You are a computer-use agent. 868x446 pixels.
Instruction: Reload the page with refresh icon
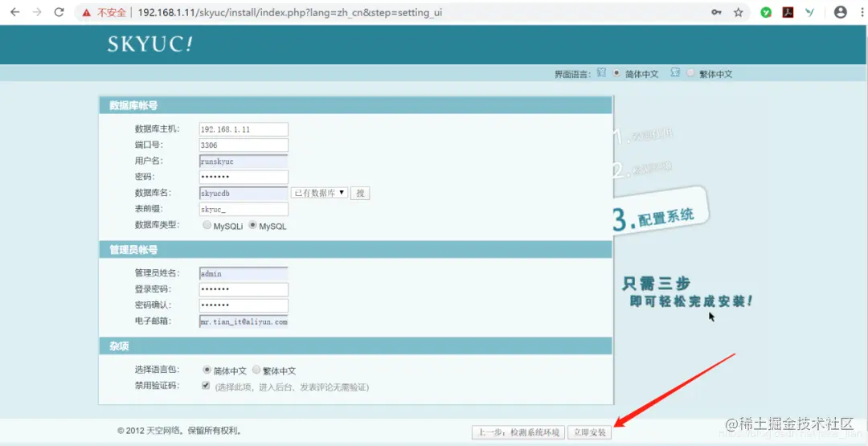click(59, 12)
